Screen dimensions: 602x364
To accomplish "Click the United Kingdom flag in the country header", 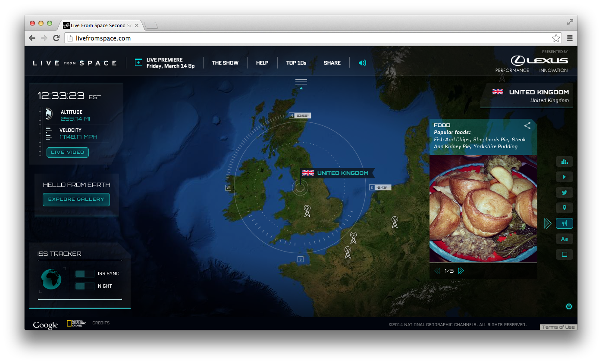I will pos(498,92).
